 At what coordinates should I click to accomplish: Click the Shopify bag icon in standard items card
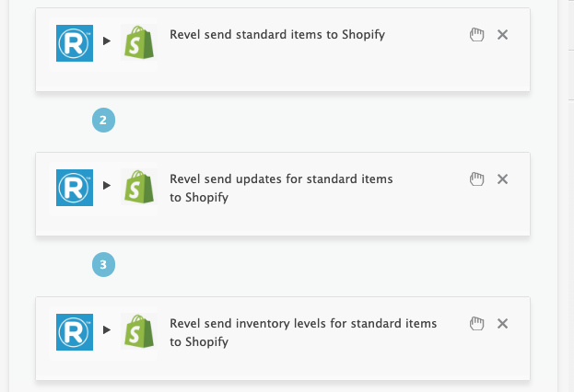(x=139, y=42)
